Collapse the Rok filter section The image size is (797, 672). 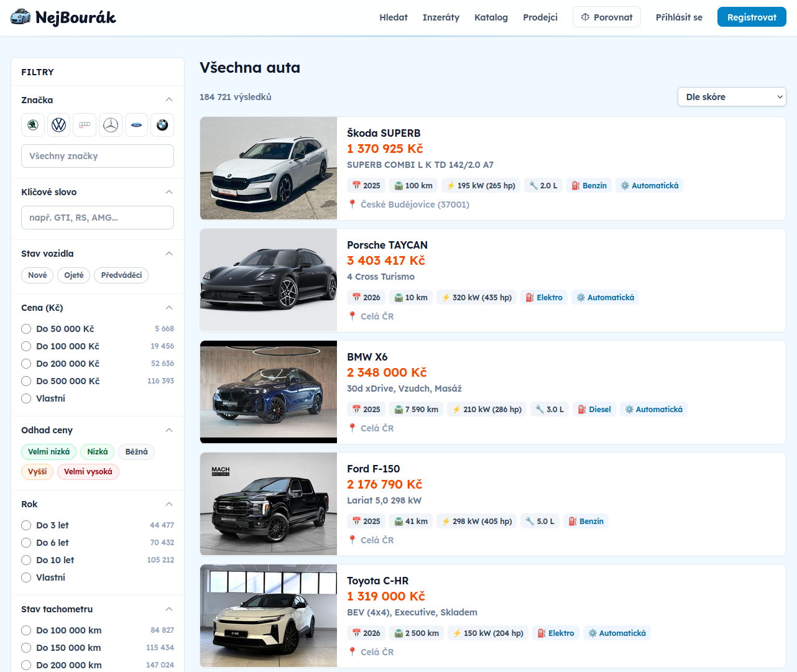coord(169,504)
